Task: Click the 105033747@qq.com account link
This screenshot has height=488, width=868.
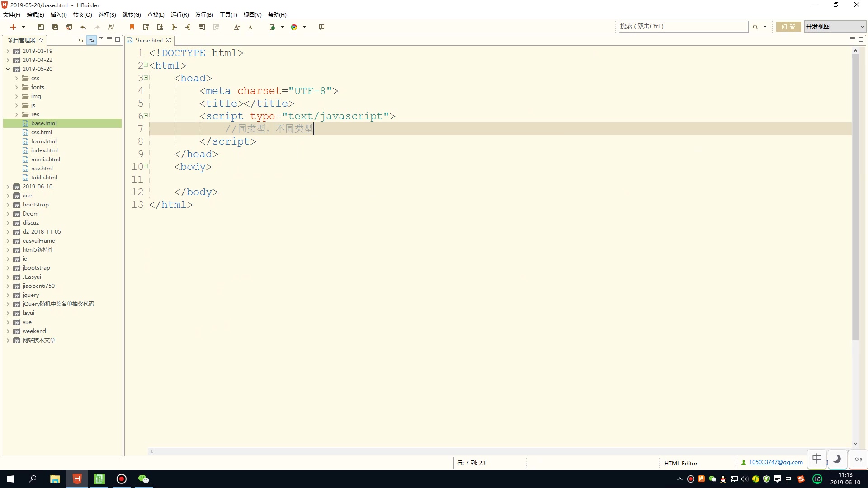Action: pos(776,462)
